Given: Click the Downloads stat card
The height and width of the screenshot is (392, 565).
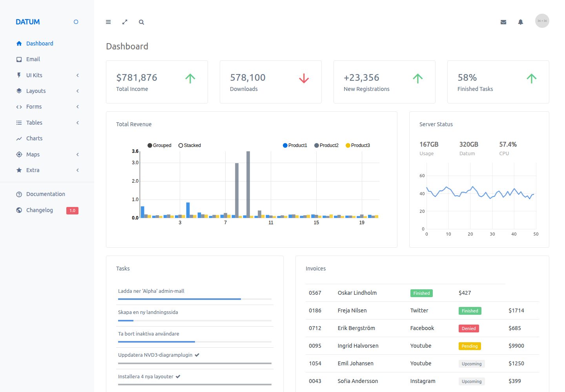Looking at the screenshot, I should point(271,82).
